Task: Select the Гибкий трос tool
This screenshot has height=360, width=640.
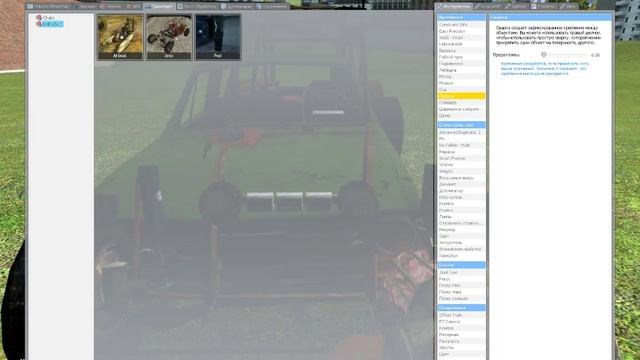Action: (x=461, y=57)
